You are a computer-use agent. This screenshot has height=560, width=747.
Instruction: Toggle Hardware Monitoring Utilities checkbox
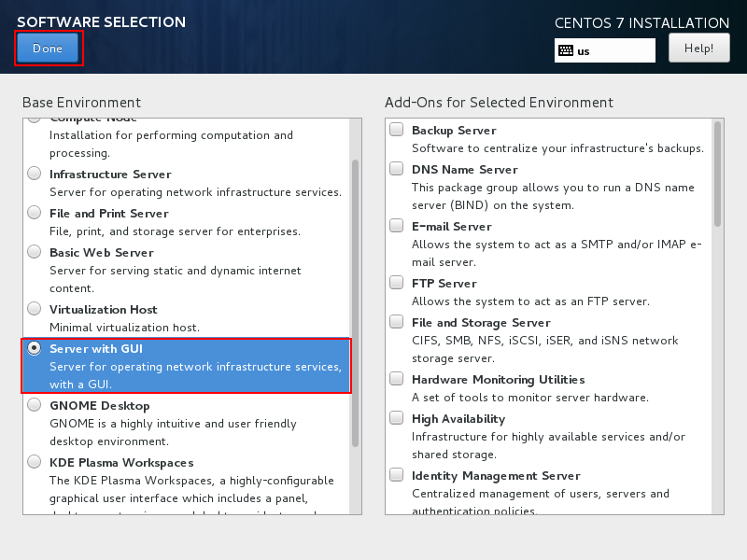(397, 380)
